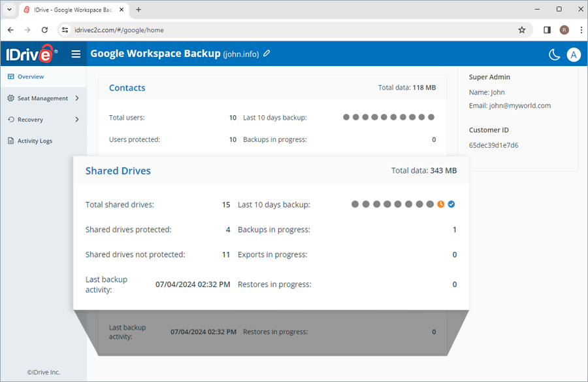Close the IDrive browser tab

coord(122,10)
